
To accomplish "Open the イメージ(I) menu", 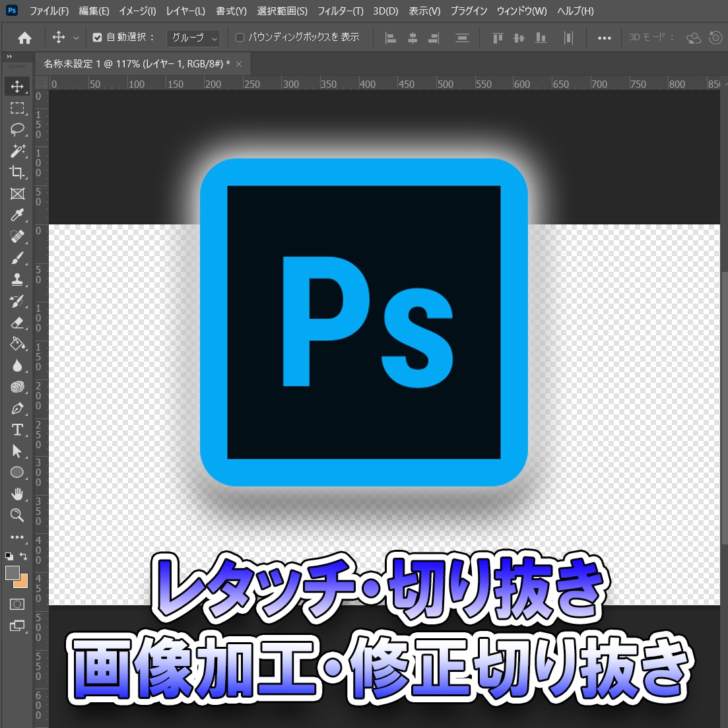I will tap(137, 11).
